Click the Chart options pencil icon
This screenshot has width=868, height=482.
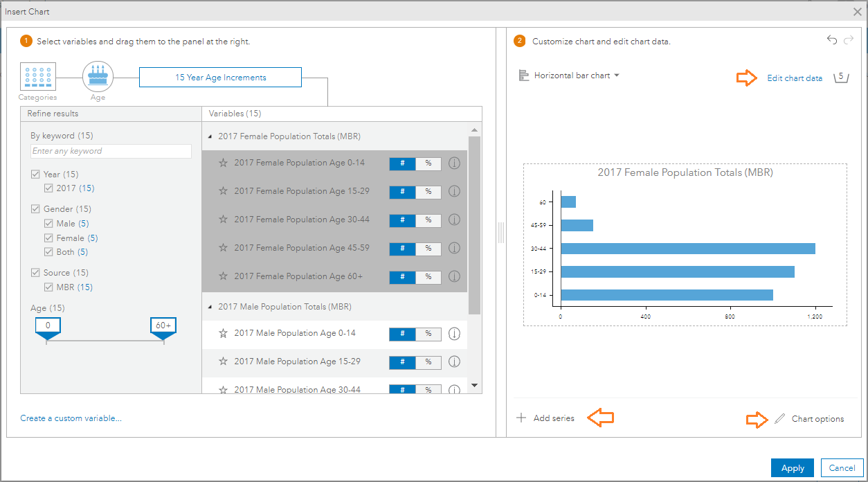click(780, 419)
